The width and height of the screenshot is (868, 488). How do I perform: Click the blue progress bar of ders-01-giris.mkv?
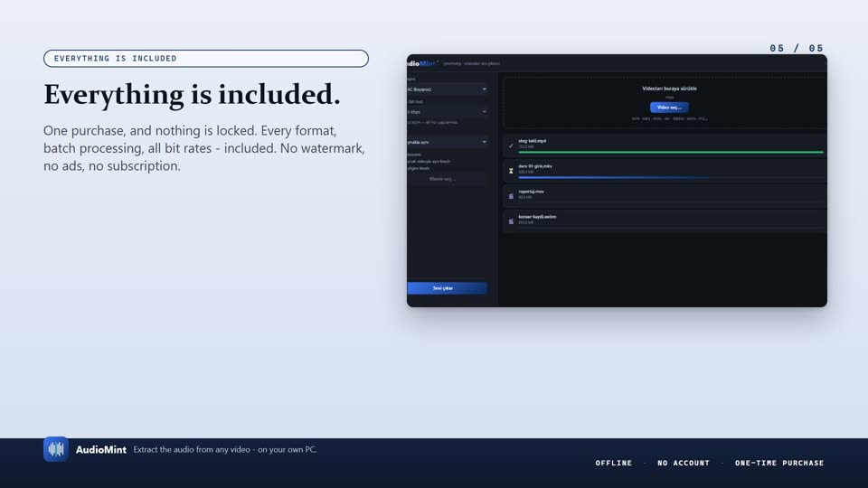(613, 178)
